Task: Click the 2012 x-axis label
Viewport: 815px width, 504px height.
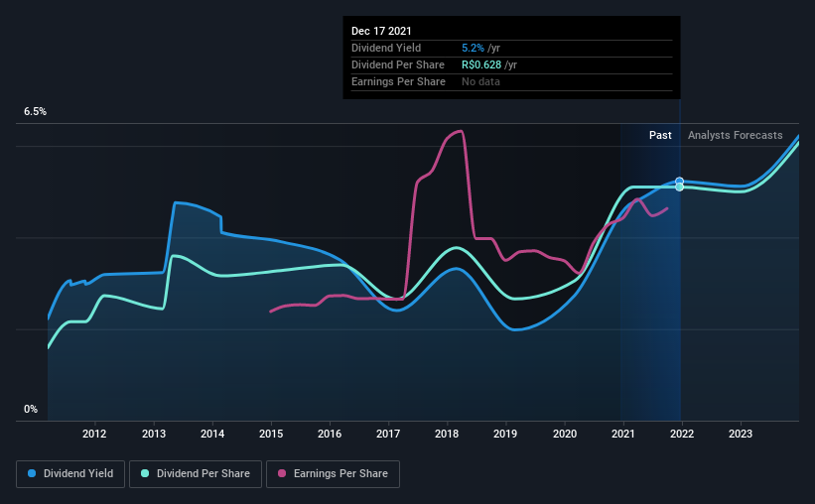Action: click(94, 434)
